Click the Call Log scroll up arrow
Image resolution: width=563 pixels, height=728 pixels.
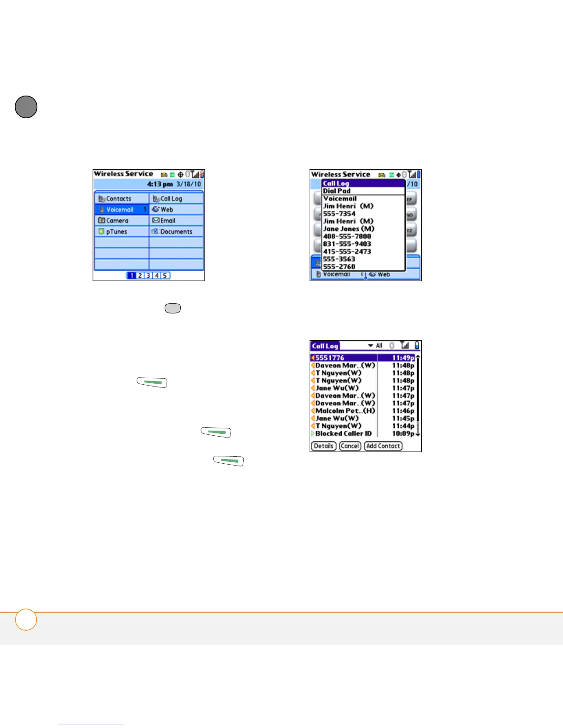tap(418, 357)
